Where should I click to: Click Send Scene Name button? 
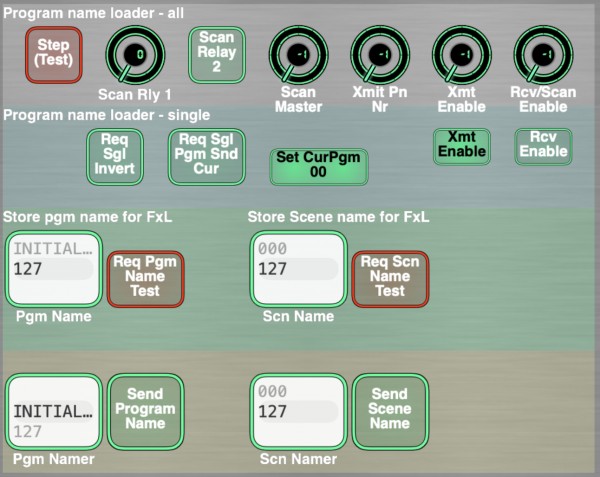(x=390, y=412)
